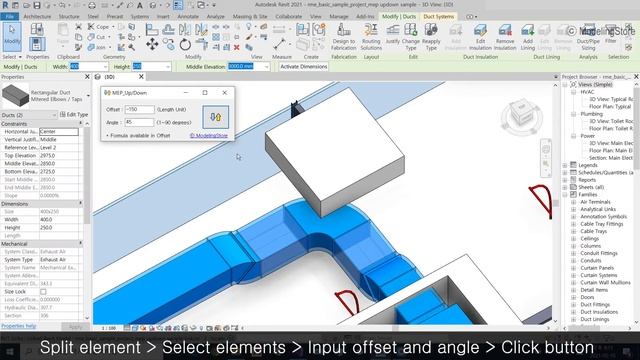Select the Move tool in Modify panel
Image resolution: width=640 pixels, height=360 pixels.
click(x=152, y=44)
